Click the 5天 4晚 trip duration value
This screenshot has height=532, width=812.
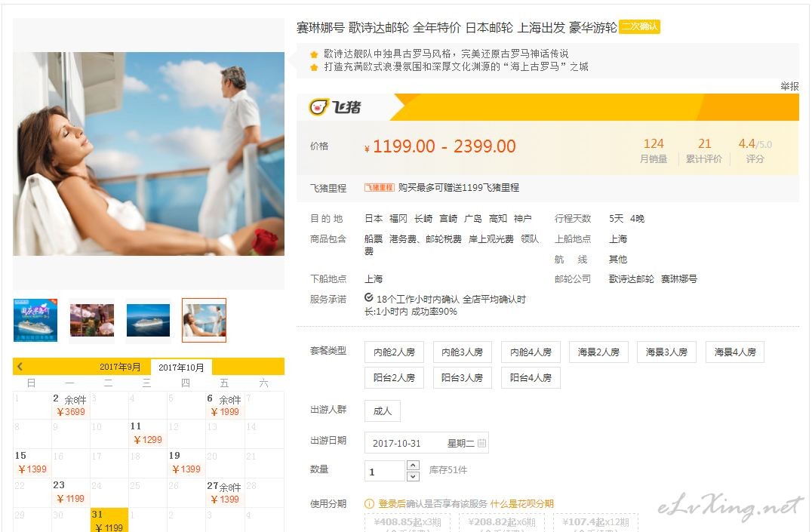pos(626,219)
